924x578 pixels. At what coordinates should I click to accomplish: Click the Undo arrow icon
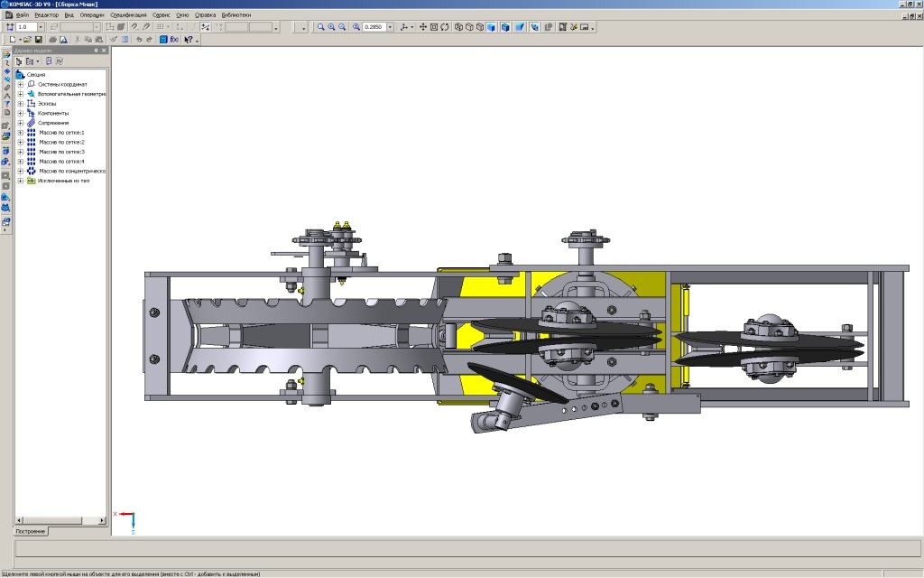(x=138, y=40)
